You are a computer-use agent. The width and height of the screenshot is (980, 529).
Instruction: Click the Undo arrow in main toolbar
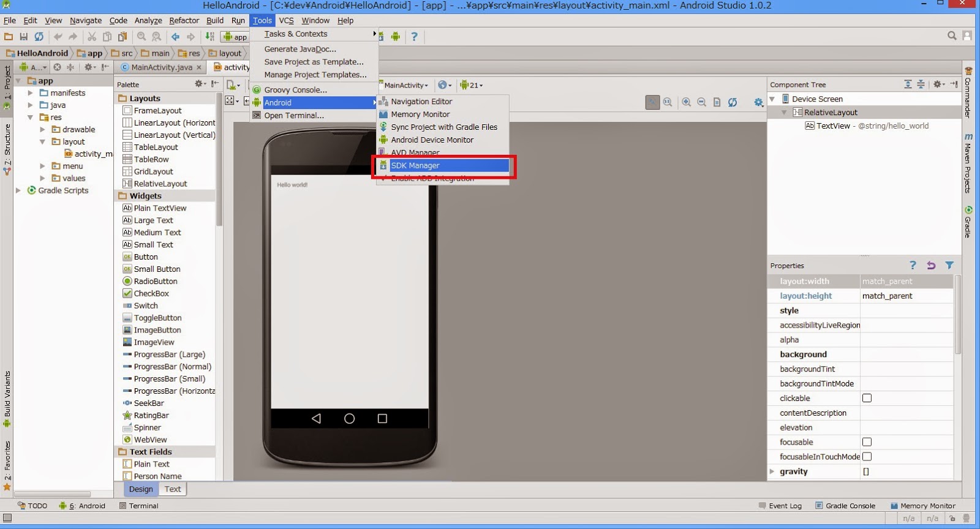click(58, 37)
